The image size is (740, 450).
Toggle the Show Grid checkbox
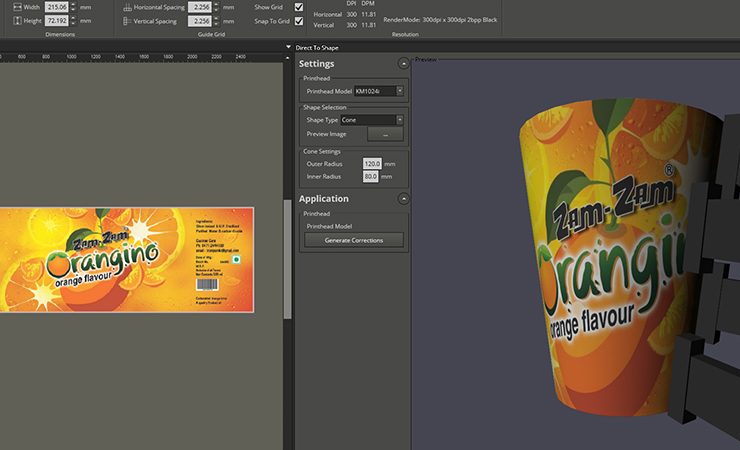299,7
